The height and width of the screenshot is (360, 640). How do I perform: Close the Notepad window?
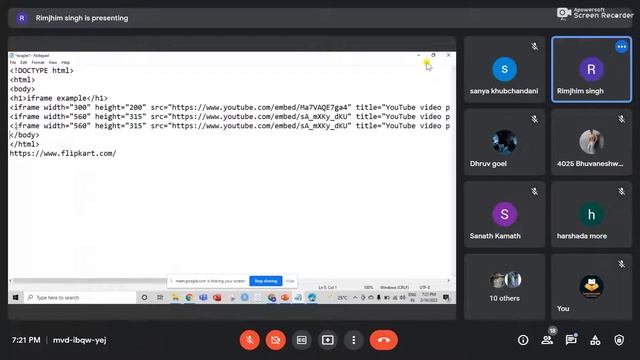tap(448, 55)
